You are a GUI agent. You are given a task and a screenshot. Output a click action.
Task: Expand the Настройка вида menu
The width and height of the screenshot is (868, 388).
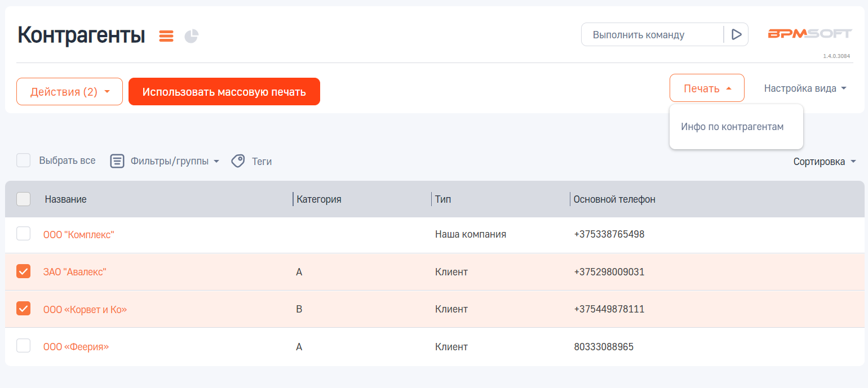pos(805,88)
